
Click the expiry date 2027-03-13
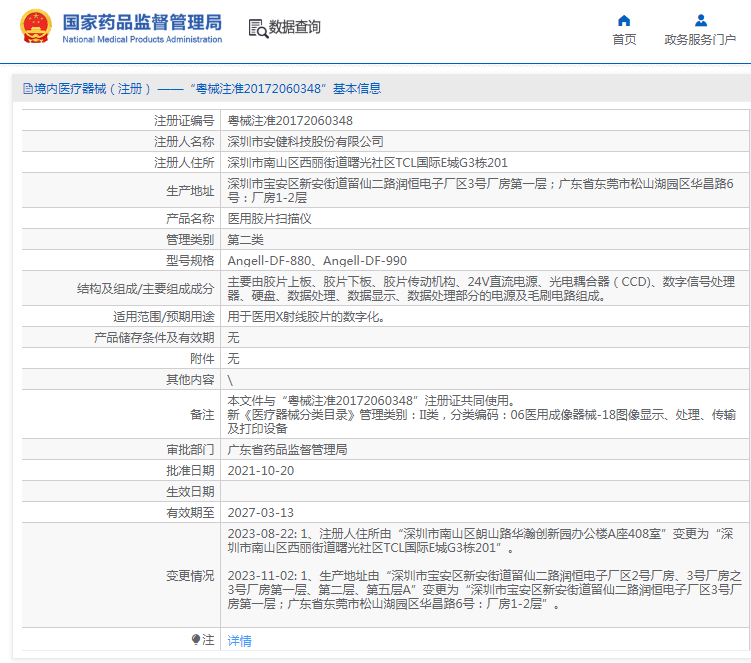pos(261,513)
